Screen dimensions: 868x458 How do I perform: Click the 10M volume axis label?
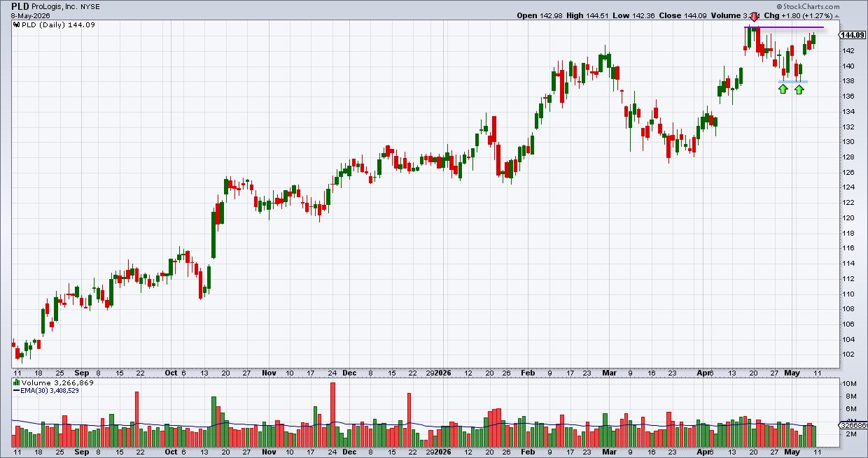click(x=848, y=384)
